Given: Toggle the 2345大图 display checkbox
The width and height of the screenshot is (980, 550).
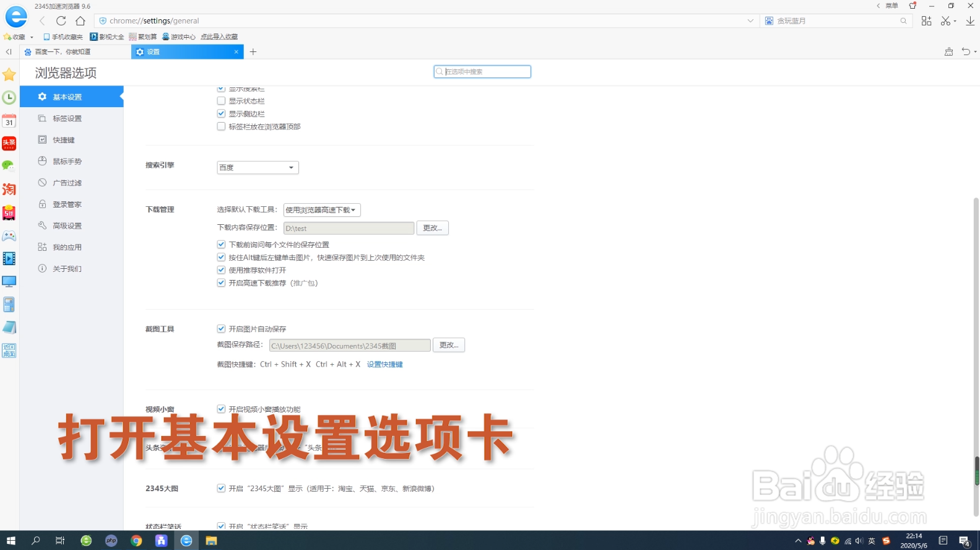Looking at the screenshot, I should [221, 488].
